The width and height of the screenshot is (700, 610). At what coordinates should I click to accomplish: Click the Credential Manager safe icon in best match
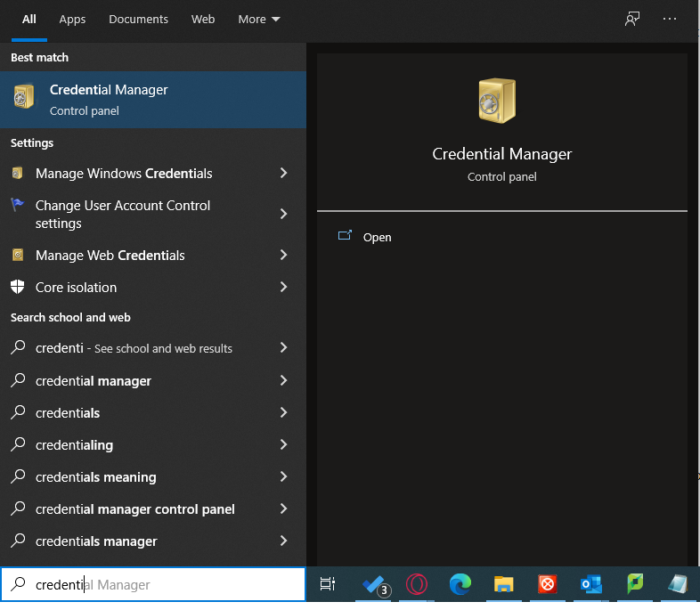[24, 96]
